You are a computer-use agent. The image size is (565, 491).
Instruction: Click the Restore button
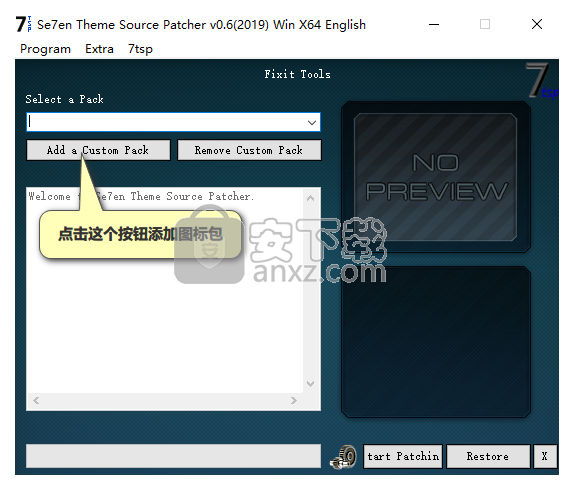[x=488, y=456]
